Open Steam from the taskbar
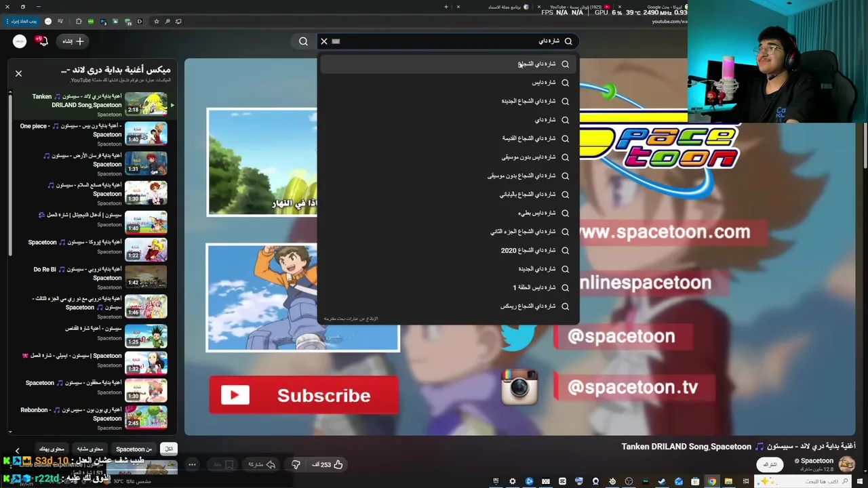The width and height of the screenshot is (868, 488). point(662,481)
